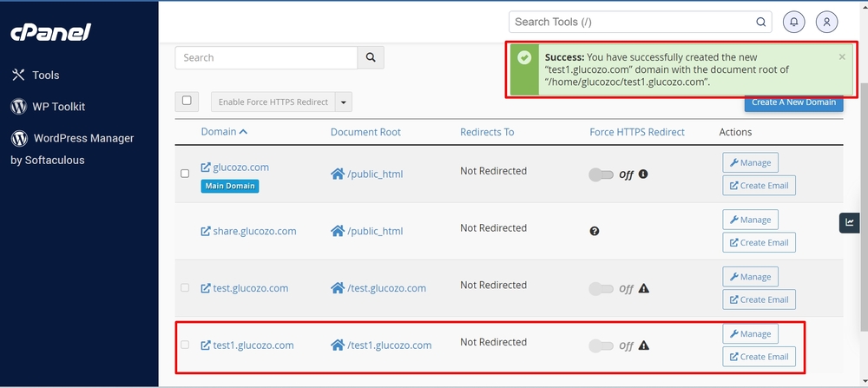
Task: Sort by Document Root column header
Action: pyautogui.click(x=365, y=132)
